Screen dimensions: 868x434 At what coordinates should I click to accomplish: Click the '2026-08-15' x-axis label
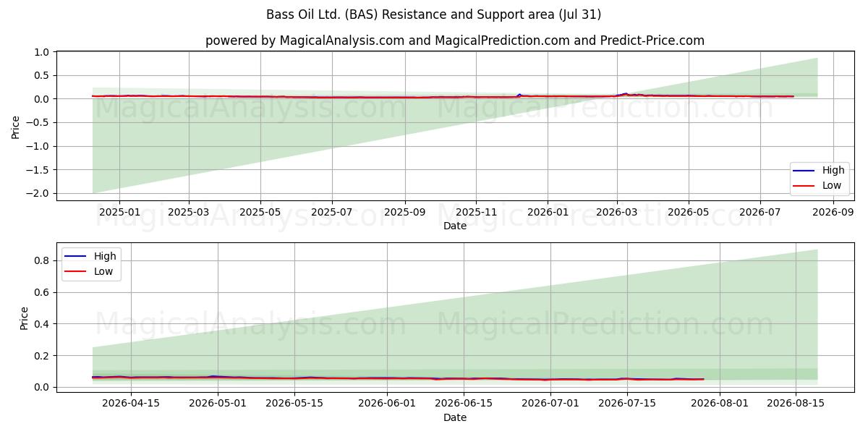796,404
